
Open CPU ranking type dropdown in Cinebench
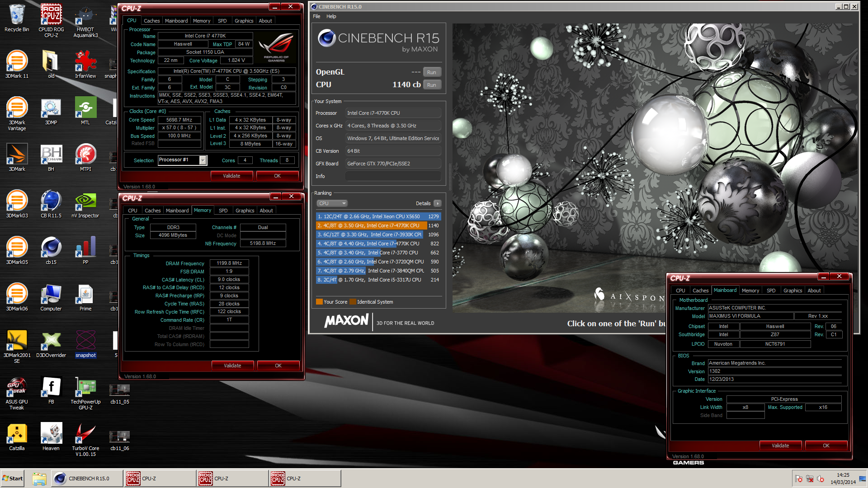point(332,203)
